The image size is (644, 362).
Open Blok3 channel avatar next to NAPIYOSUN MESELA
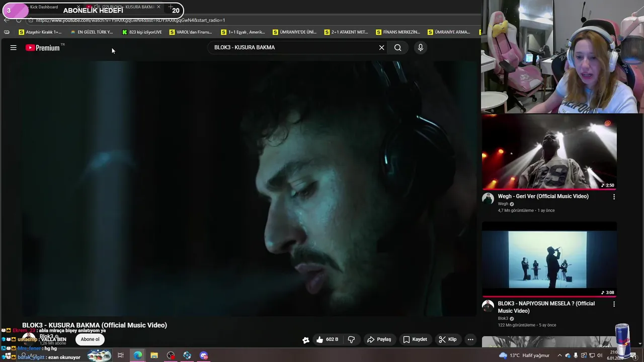488,306
